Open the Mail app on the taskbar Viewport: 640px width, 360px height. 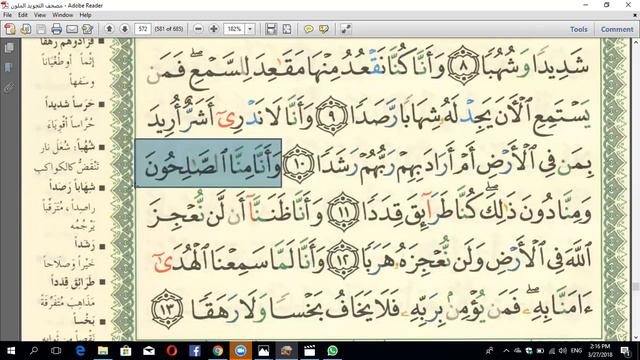pos(149,351)
